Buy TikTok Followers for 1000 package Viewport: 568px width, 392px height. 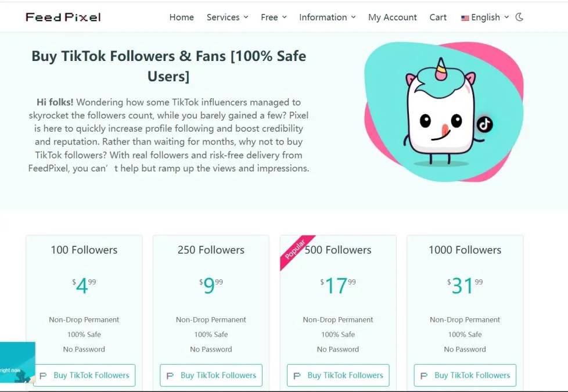click(465, 375)
